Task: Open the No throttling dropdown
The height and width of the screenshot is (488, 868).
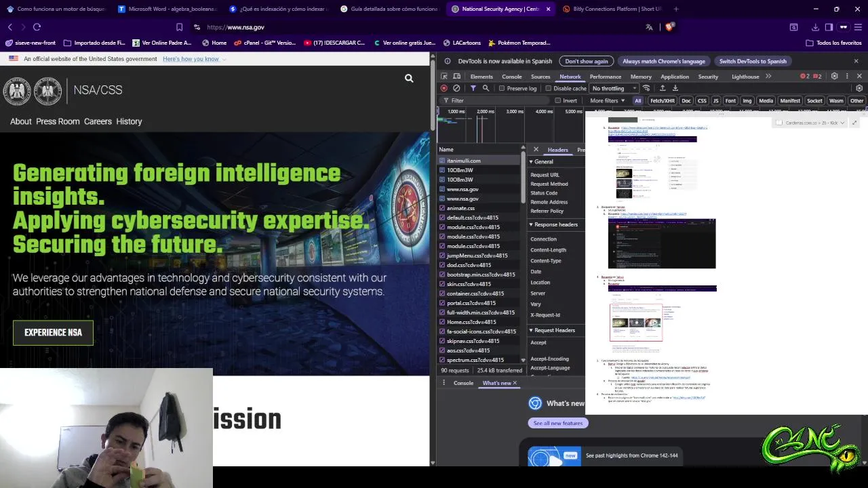Action: (x=613, y=88)
